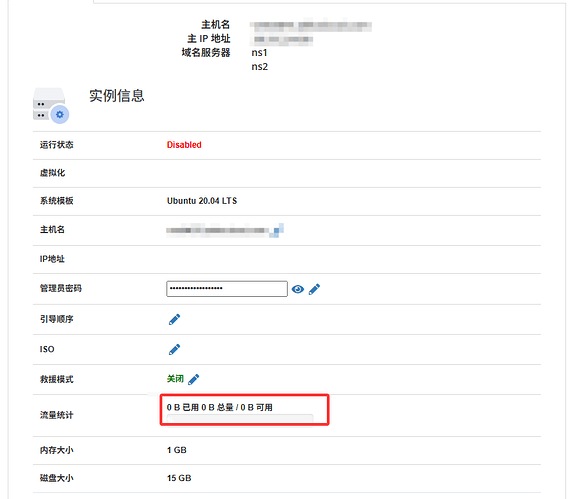This screenshot has width=571, height=499.
Task: Click the 0 B 已用 traffic statistics text
Action: pyautogui.click(x=220, y=407)
